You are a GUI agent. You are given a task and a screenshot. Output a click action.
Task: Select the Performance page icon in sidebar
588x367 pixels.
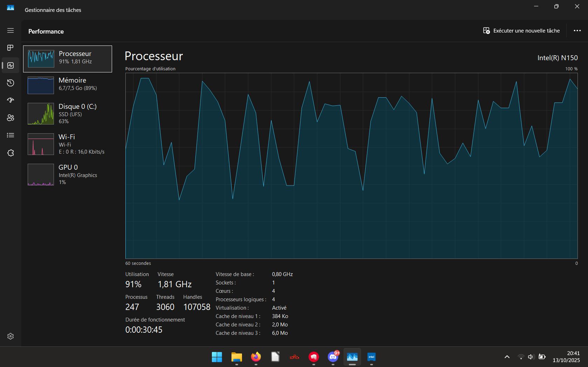pos(11,65)
